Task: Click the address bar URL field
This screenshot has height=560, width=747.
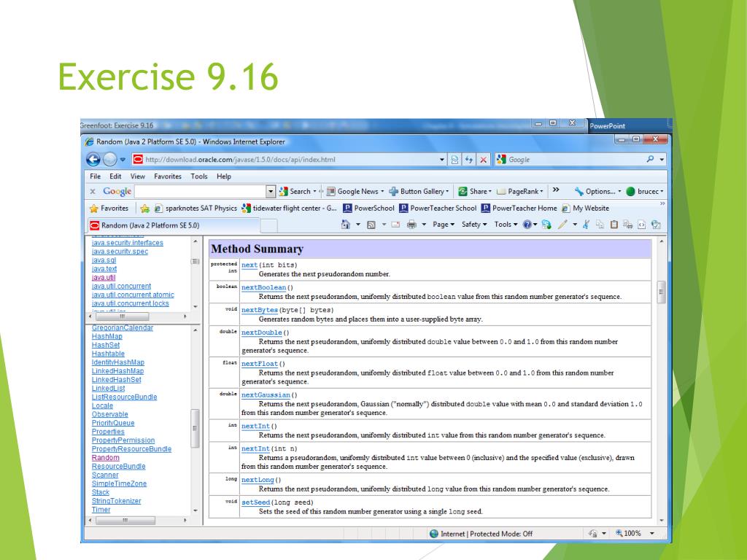Action: (290, 160)
